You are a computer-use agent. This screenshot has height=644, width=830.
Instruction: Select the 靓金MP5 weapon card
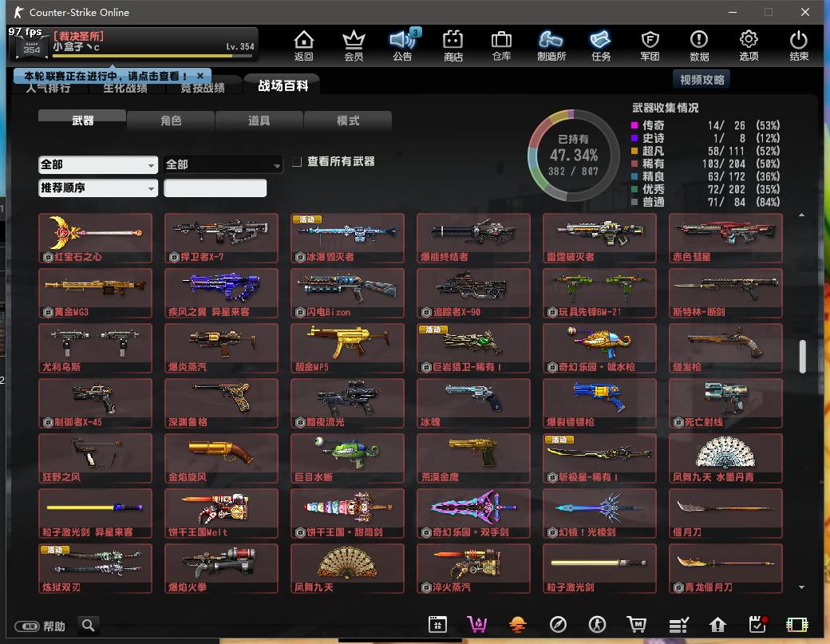(x=347, y=348)
